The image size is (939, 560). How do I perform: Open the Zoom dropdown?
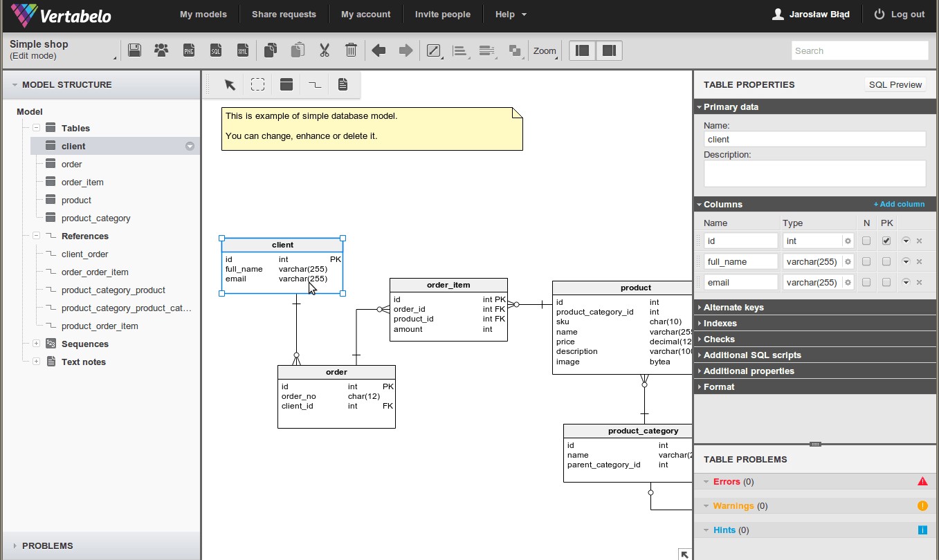click(545, 50)
